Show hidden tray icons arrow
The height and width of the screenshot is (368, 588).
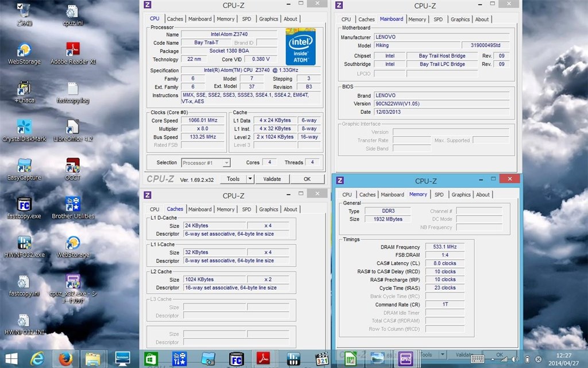492,360
